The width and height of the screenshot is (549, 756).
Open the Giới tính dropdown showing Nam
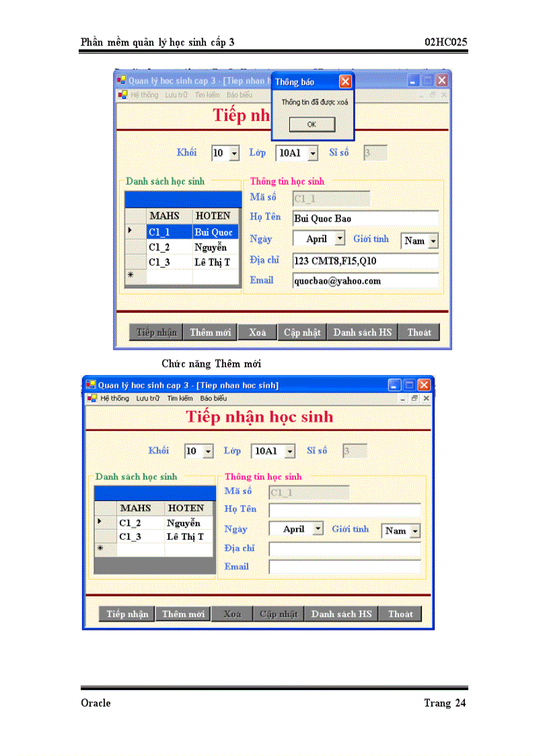[415, 531]
